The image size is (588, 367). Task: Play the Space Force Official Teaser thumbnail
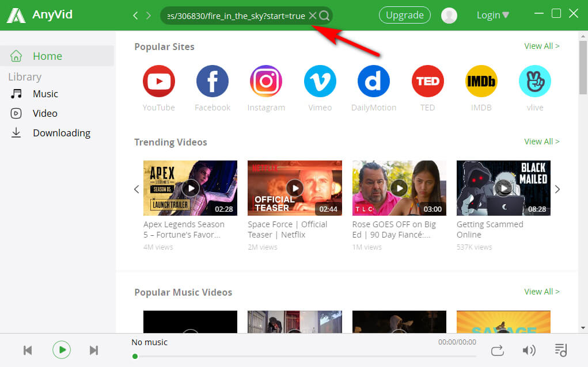tap(295, 188)
